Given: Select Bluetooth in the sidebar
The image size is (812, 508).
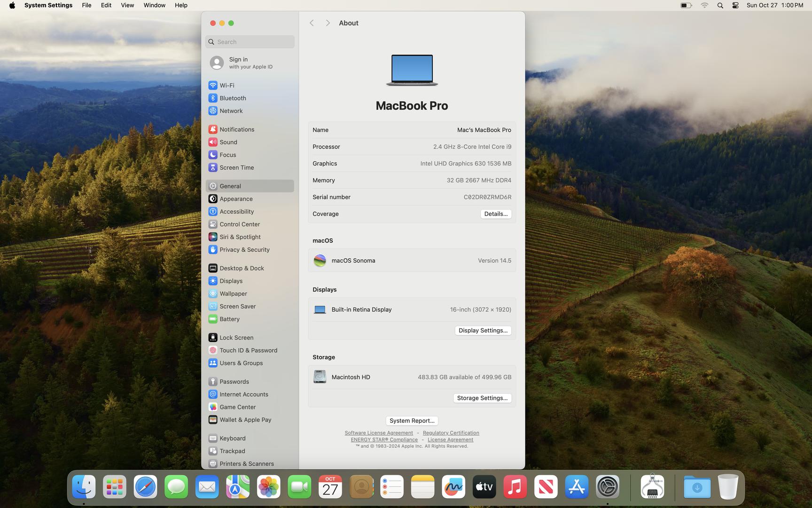Looking at the screenshot, I should [232, 98].
